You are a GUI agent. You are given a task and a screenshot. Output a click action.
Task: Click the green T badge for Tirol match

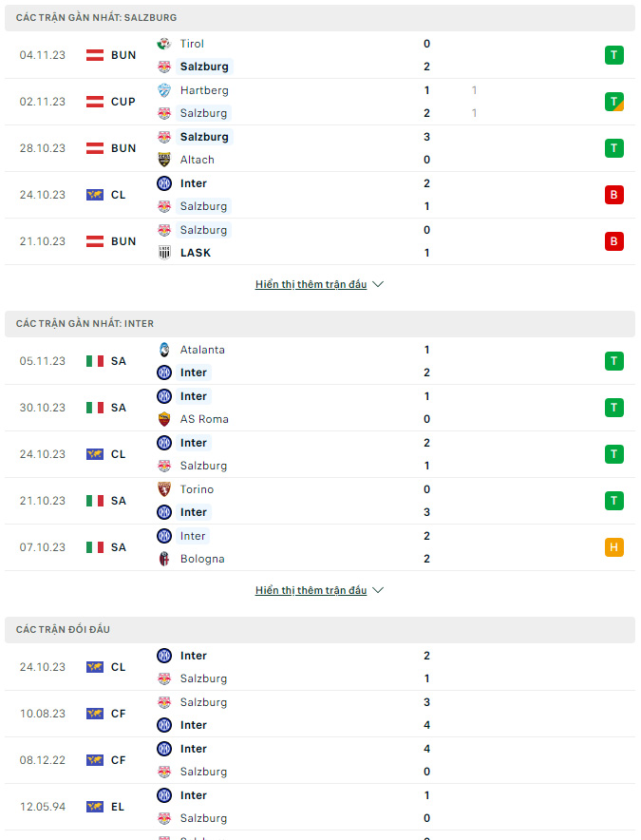(x=613, y=55)
